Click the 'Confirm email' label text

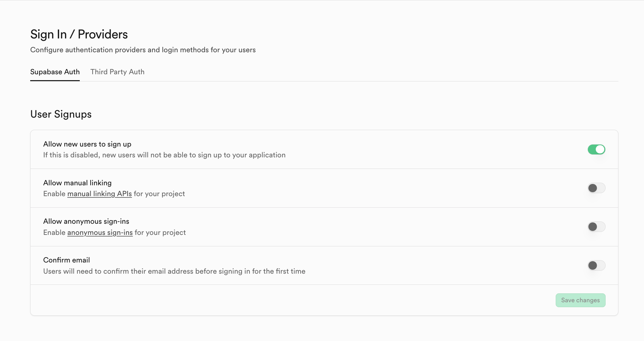pyautogui.click(x=66, y=260)
